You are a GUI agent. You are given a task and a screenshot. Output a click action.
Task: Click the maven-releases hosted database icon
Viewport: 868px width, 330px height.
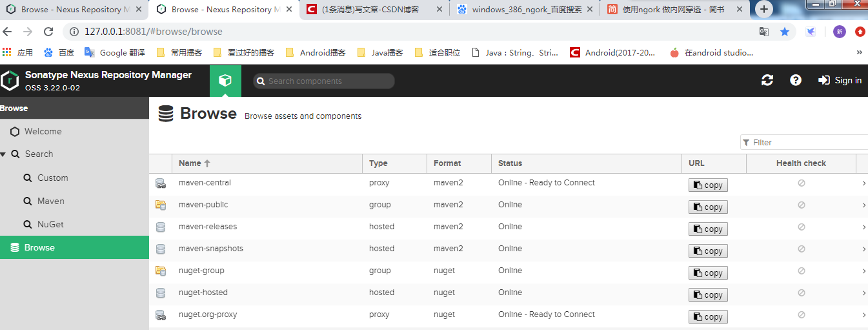coord(161,227)
